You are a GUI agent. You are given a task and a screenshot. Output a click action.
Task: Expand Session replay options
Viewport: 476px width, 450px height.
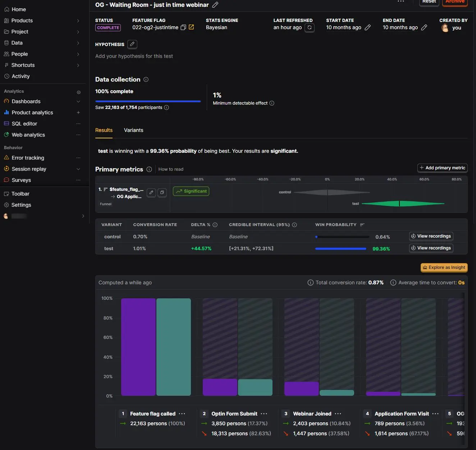point(78,169)
